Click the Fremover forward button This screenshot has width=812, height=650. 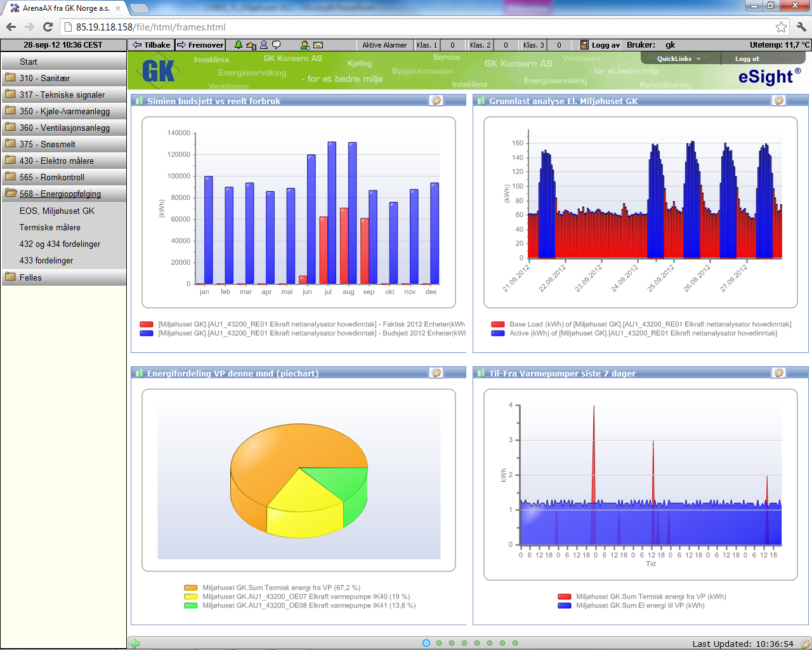[x=200, y=45]
